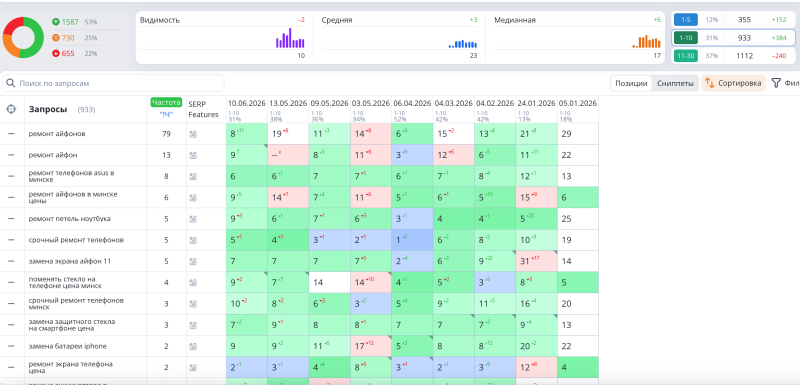Click position 1 in срочный ремонт телефонов row
800x385 pixels.
click(x=398, y=240)
